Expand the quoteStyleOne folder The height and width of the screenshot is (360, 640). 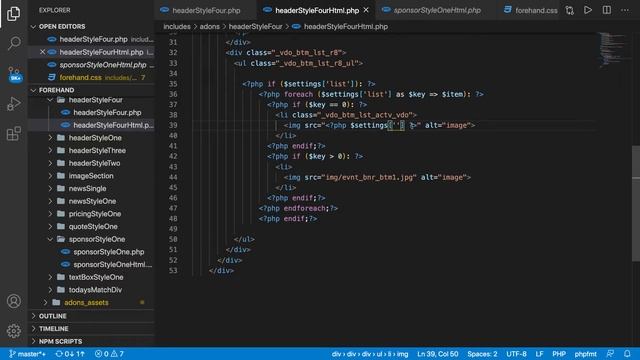(92, 227)
